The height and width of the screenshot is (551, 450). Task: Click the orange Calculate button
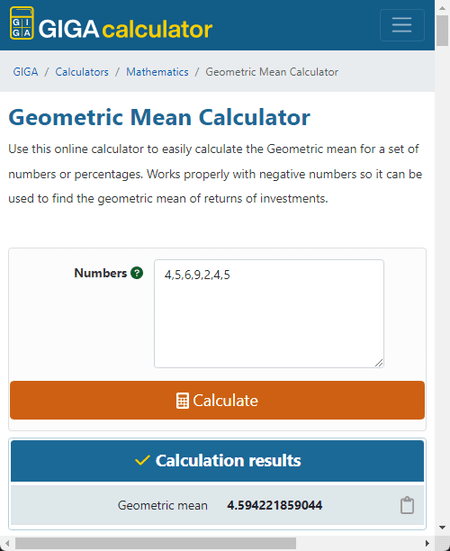217,400
